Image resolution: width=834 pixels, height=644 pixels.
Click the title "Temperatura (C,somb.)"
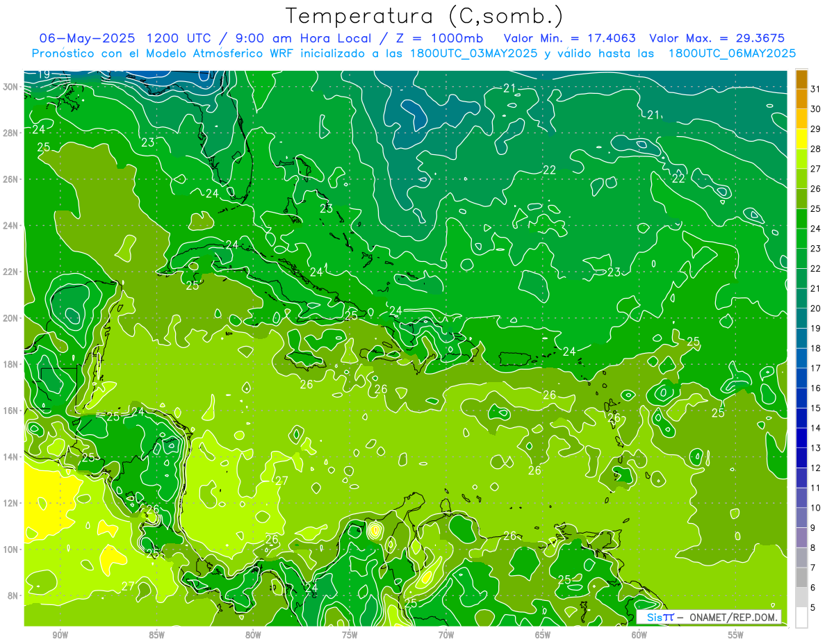(424, 16)
